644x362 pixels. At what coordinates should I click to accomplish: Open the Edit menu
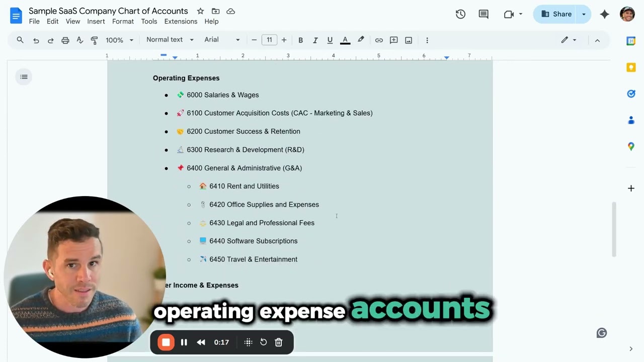pos(52,22)
